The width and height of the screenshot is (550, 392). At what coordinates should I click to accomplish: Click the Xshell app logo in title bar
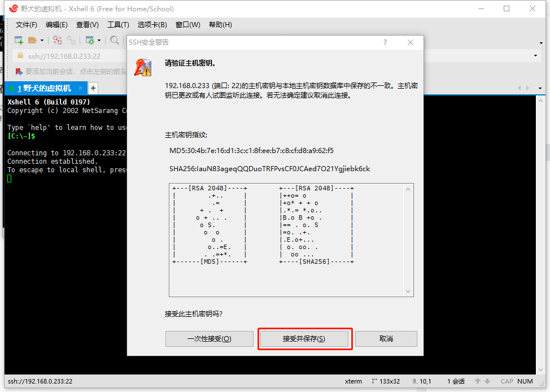13,8
